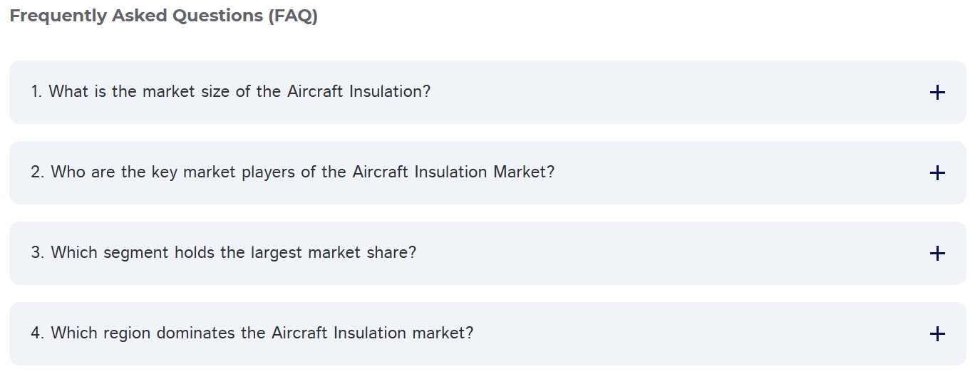Click empty middle area of first FAQ row

677,92
